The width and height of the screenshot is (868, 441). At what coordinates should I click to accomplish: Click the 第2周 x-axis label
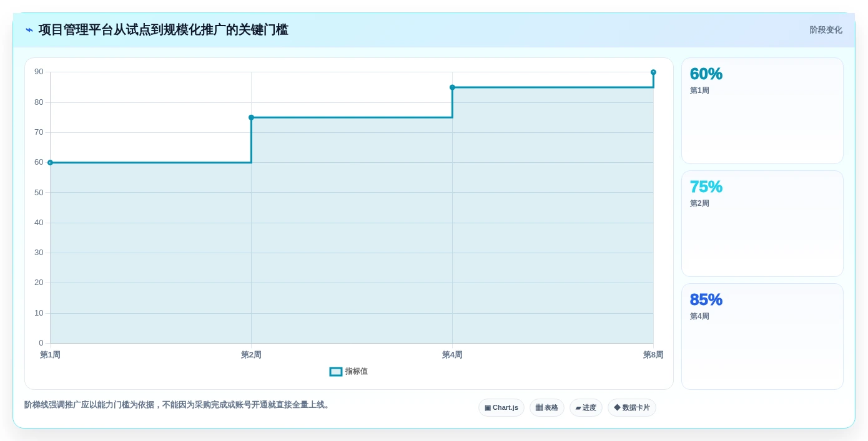tap(251, 355)
